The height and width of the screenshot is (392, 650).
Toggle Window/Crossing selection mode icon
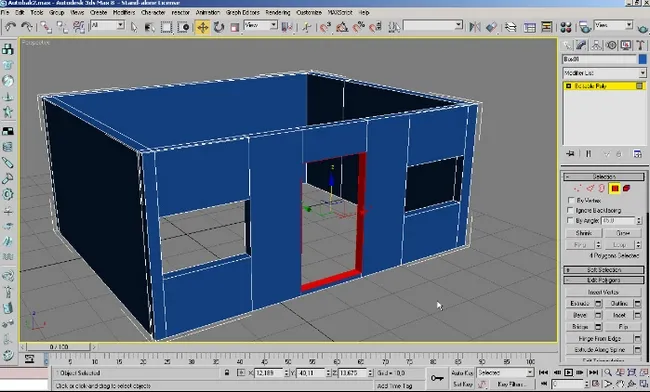183,27
